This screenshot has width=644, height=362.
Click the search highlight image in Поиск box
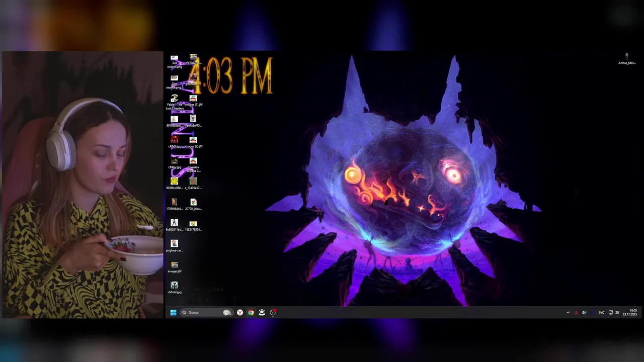coord(227,312)
